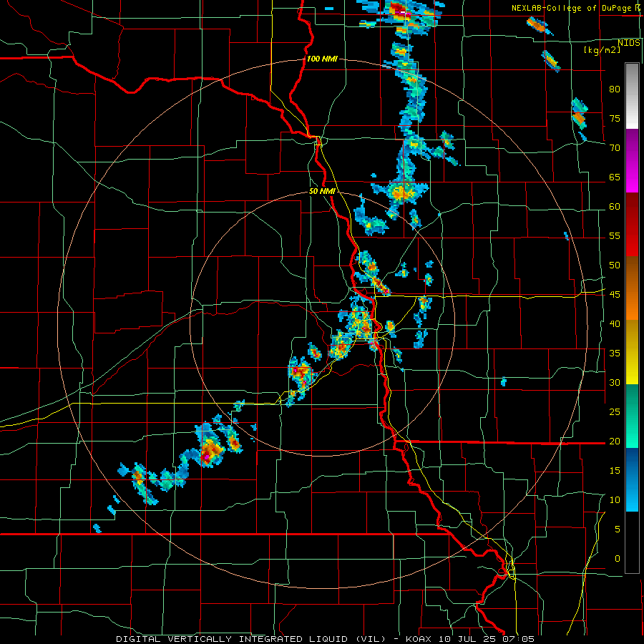
Task: Select the "NEXLAB-College of DuPage" header text
Action: tap(572, 8)
